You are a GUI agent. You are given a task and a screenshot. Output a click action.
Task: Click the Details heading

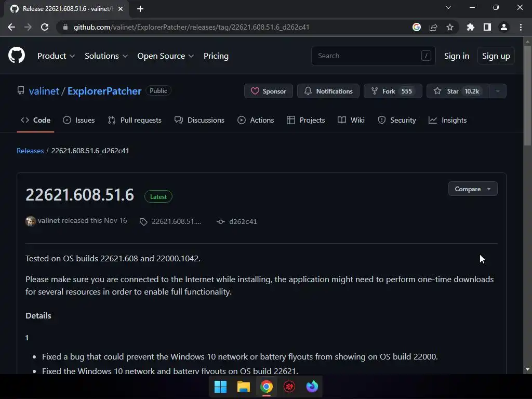pos(38,315)
